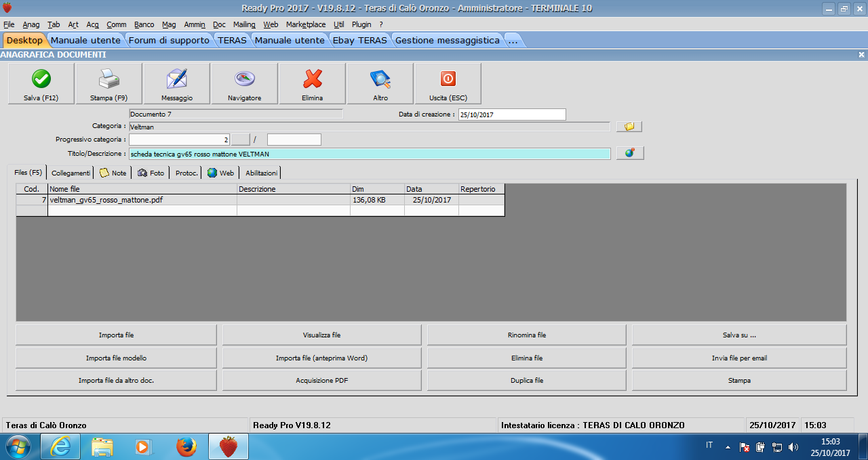The height and width of the screenshot is (460, 868).
Task: Click in the Data di creazione field
Action: coord(512,114)
